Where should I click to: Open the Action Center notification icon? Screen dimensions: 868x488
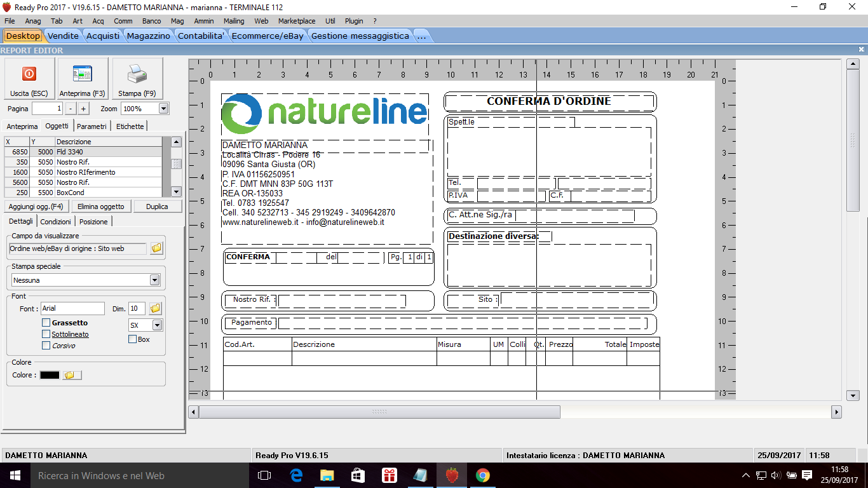pos(807,475)
